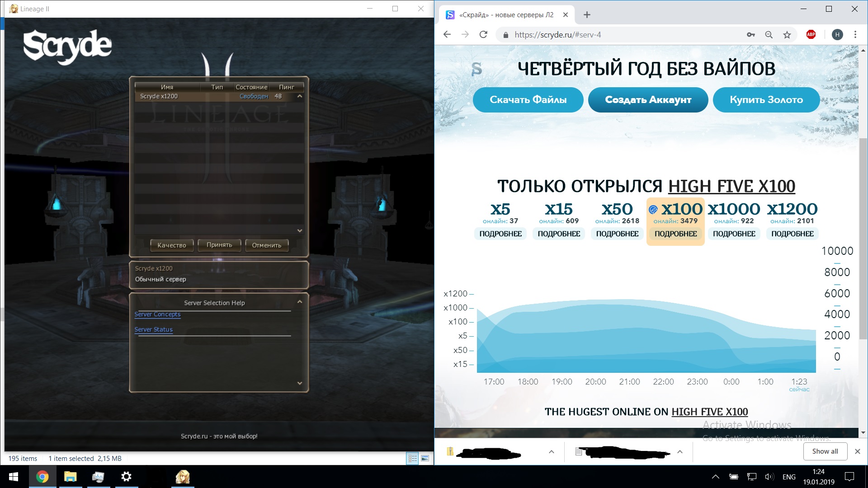The width and height of the screenshot is (868, 488).
Task: Open new browser tab with plus
Action: [587, 15]
